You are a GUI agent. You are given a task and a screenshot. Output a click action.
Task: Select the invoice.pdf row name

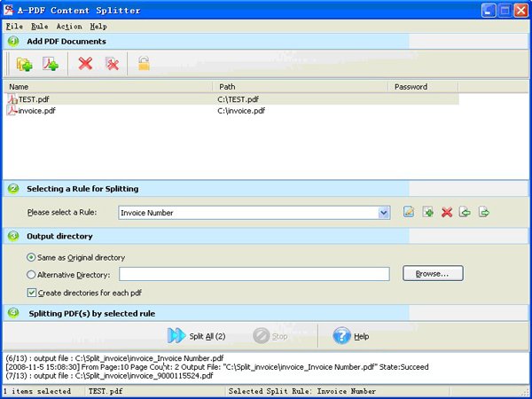(36, 111)
